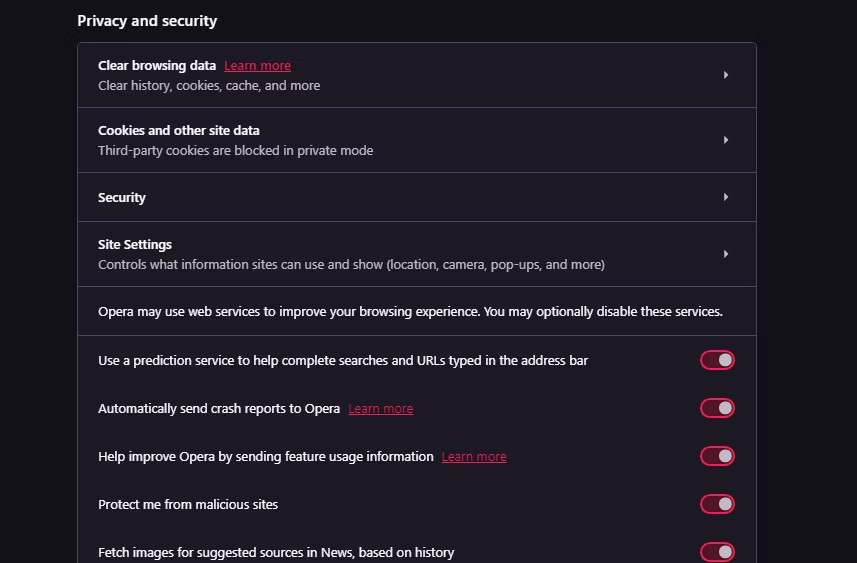Open Learn more link beside Clear browsing data

click(x=257, y=66)
